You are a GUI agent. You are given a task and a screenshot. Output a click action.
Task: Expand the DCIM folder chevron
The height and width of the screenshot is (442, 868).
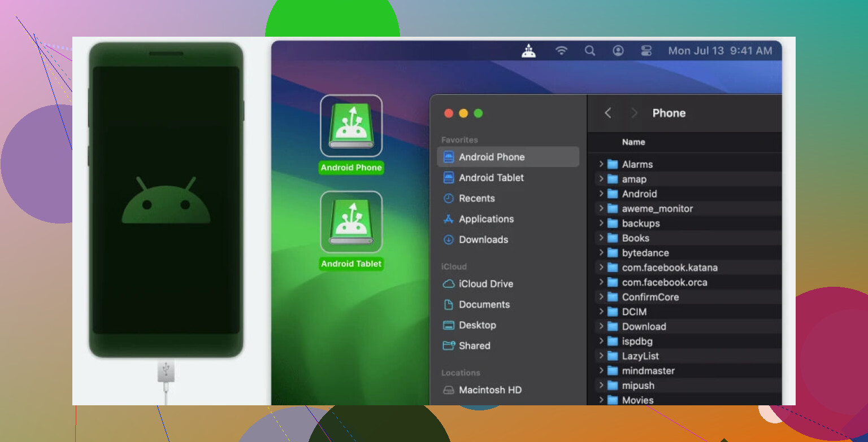(x=601, y=312)
